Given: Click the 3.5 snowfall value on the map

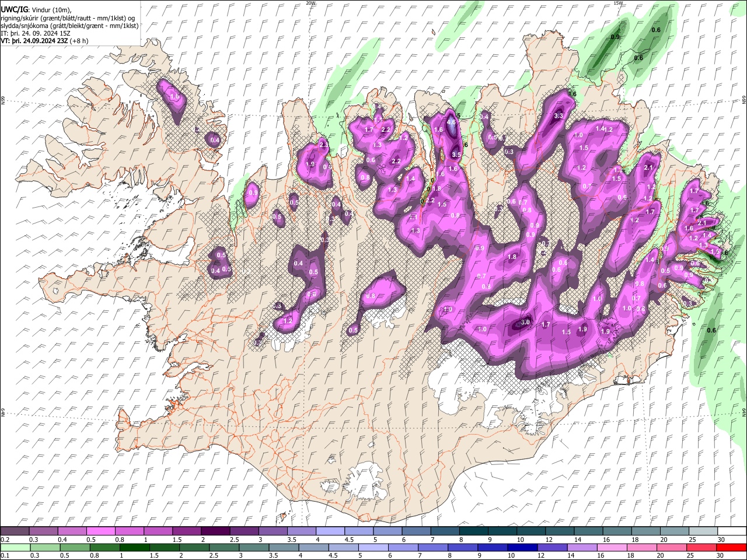Looking at the screenshot, I should (x=456, y=155).
